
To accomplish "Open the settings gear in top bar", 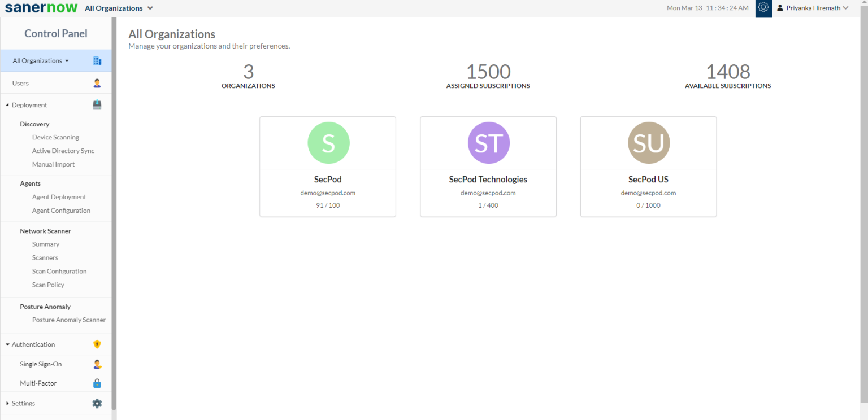I will (763, 8).
